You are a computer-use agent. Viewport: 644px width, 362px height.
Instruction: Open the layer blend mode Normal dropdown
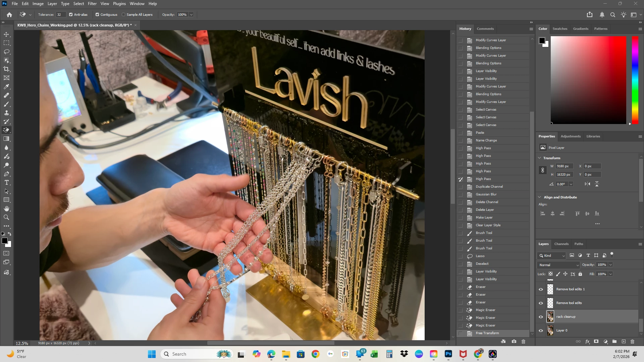point(558,265)
